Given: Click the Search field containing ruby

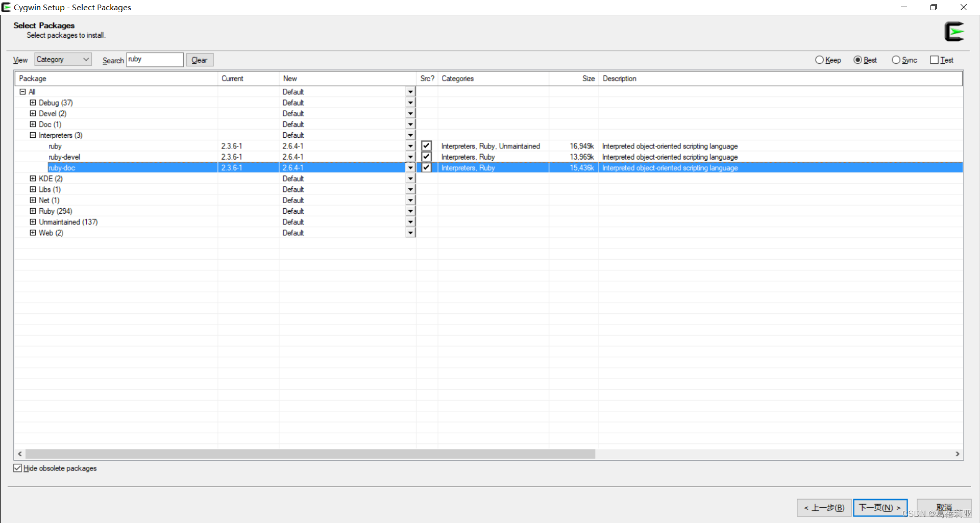Looking at the screenshot, I should (x=155, y=59).
